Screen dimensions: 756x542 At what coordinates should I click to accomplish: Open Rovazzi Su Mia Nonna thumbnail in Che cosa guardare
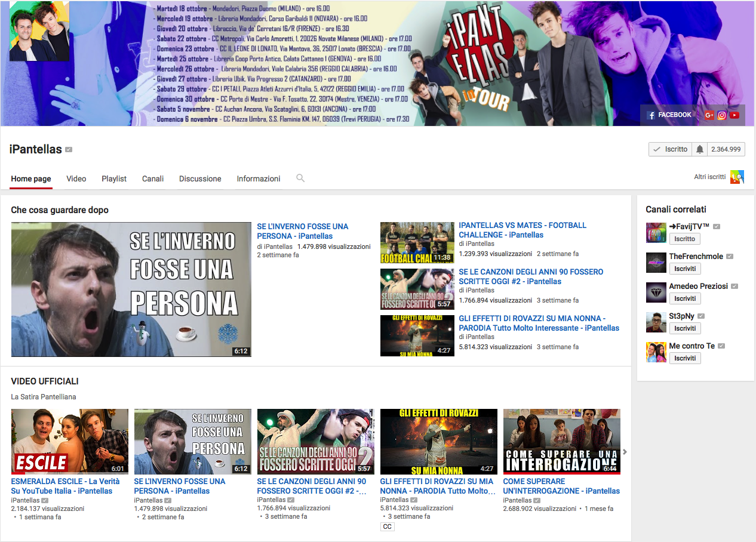tap(417, 336)
